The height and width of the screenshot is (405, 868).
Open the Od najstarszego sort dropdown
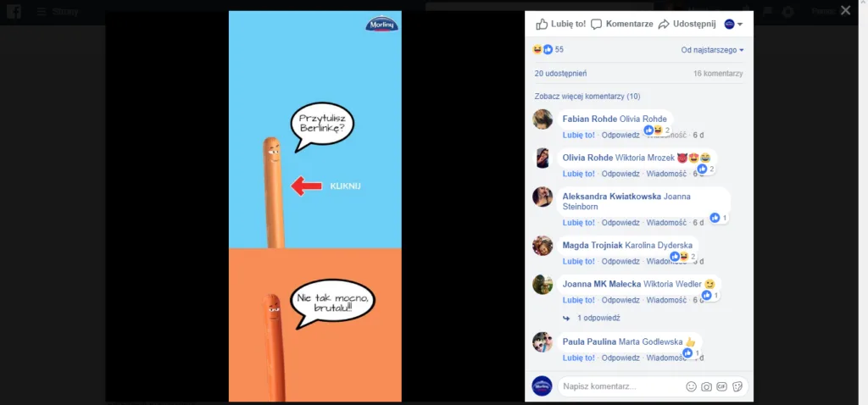click(712, 50)
